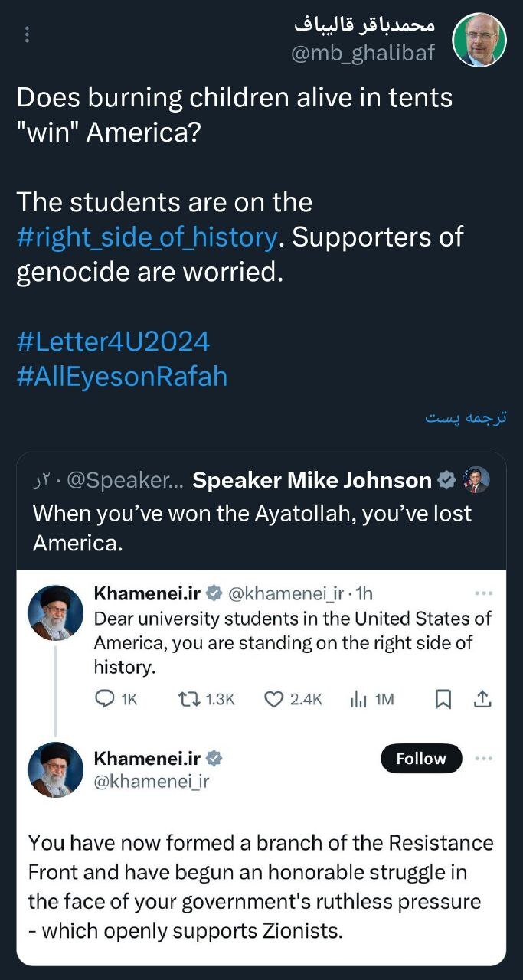Open the three-dot post options menu
The height and width of the screenshot is (980, 523).
[x=28, y=35]
